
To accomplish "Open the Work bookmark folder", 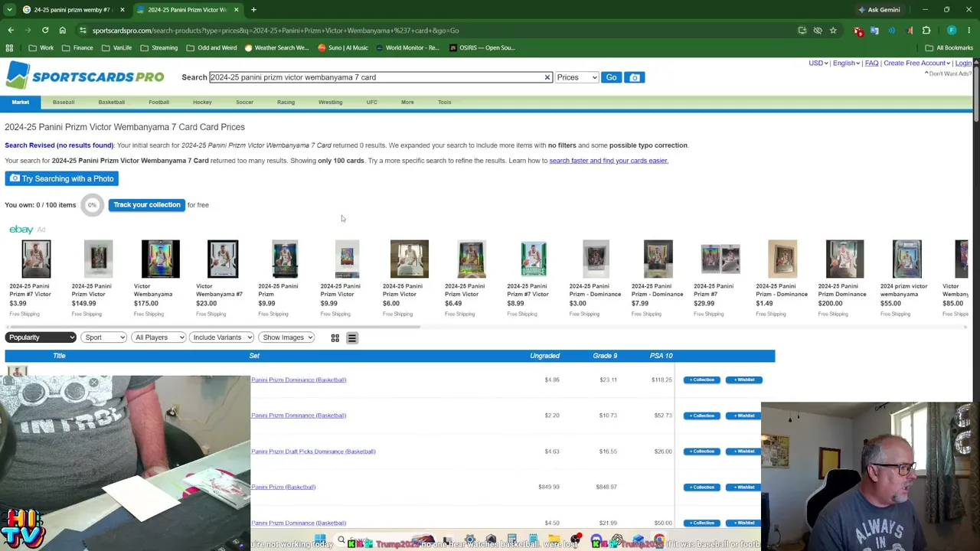I will click(x=41, y=47).
